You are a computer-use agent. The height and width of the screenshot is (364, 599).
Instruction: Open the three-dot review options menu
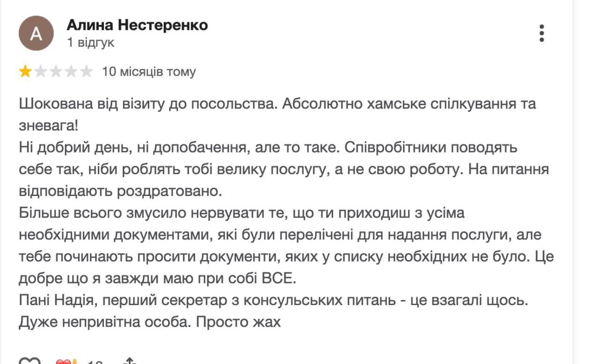[x=542, y=33]
